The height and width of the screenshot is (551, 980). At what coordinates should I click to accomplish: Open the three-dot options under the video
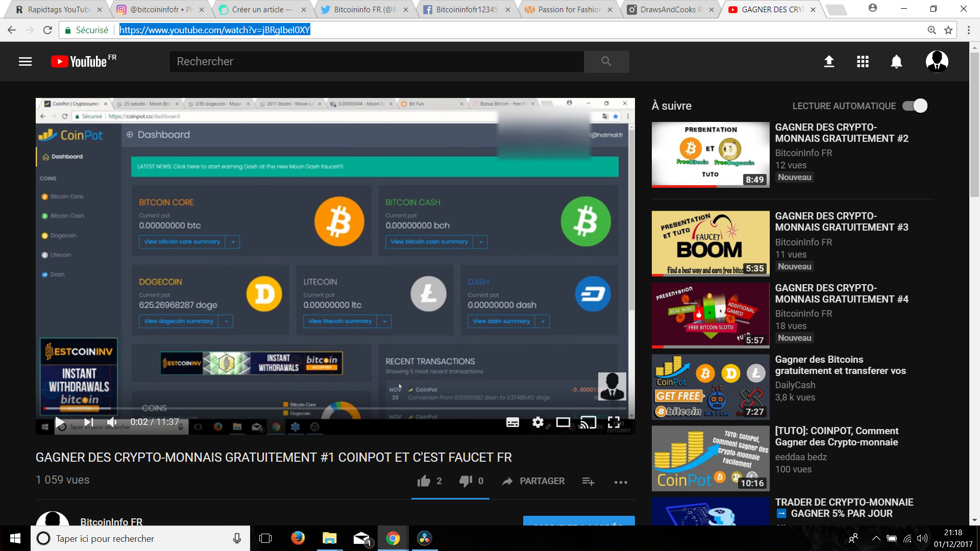coord(620,482)
